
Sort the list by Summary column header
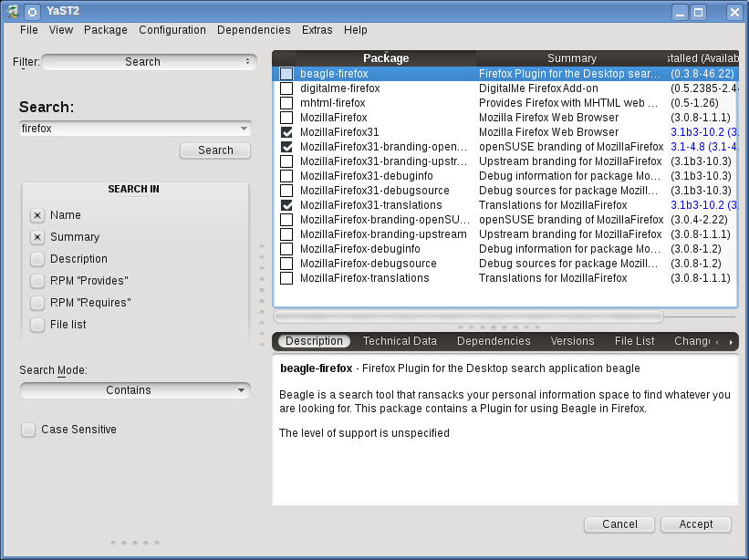[571, 58]
